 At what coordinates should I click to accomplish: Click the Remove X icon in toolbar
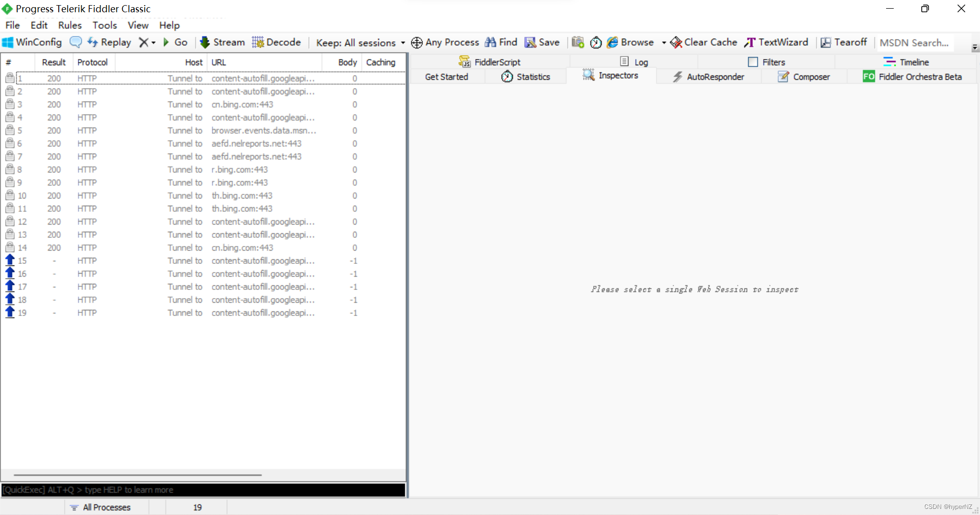coord(144,42)
